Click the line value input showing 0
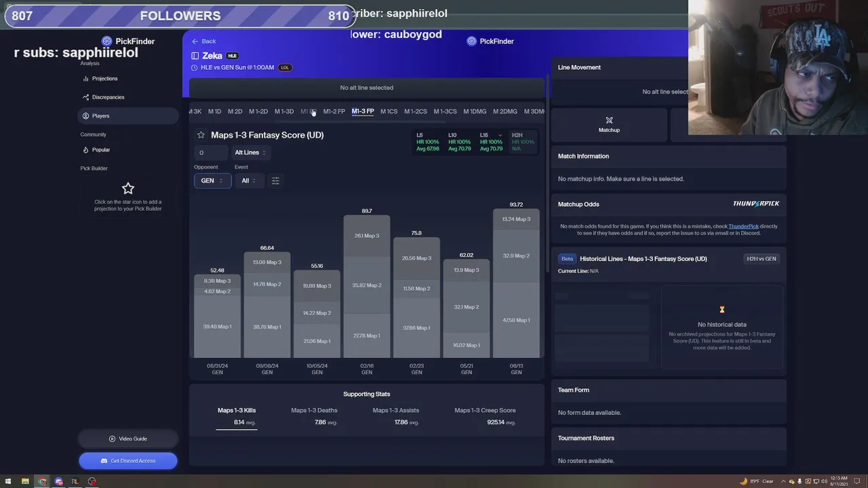Image resolution: width=868 pixels, height=488 pixels. [210, 152]
